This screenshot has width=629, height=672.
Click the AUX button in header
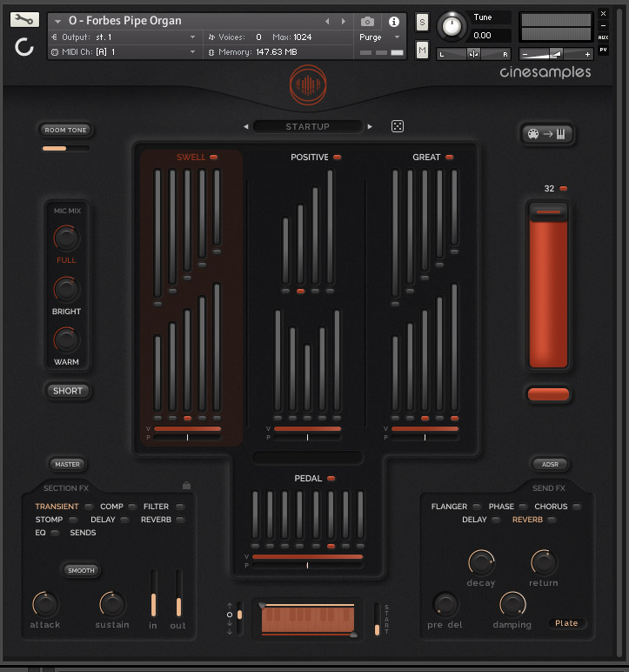603,37
